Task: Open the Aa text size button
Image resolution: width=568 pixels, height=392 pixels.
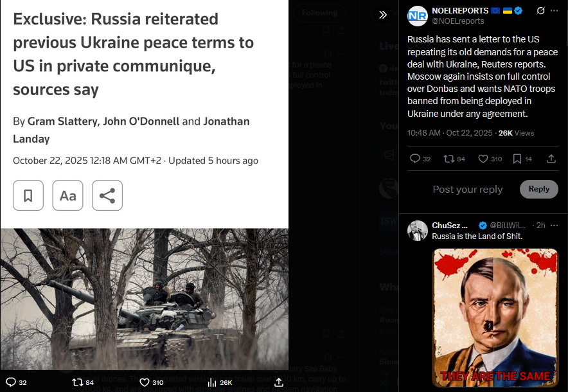Action: 67,195
